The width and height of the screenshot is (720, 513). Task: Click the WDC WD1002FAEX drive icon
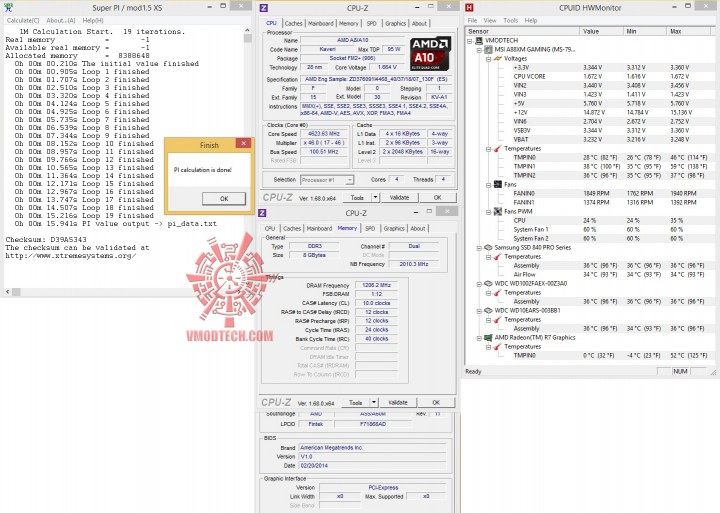488,284
